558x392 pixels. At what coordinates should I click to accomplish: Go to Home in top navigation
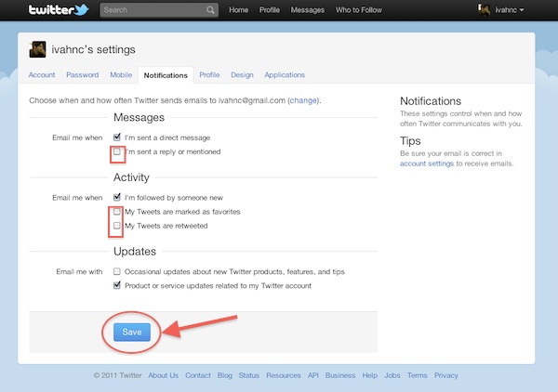click(x=238, y=10)
